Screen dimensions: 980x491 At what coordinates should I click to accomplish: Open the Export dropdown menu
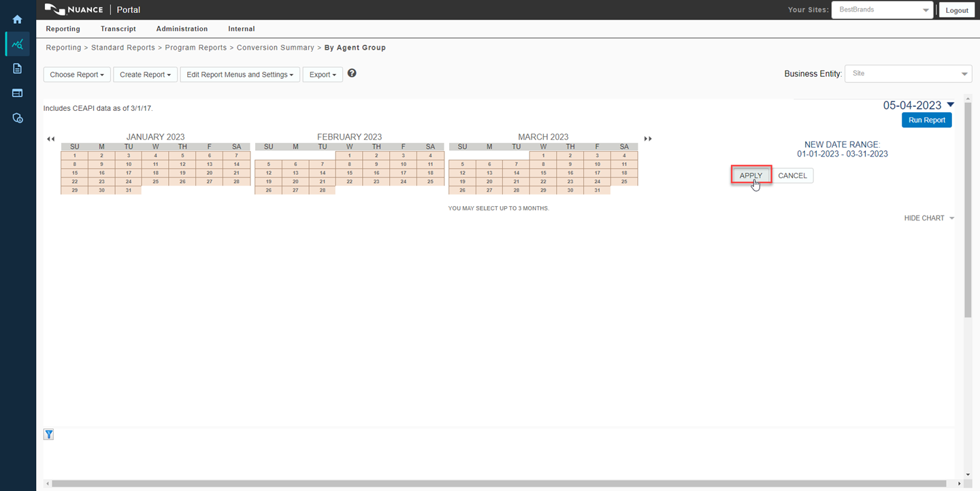click(x=323, y=75)
